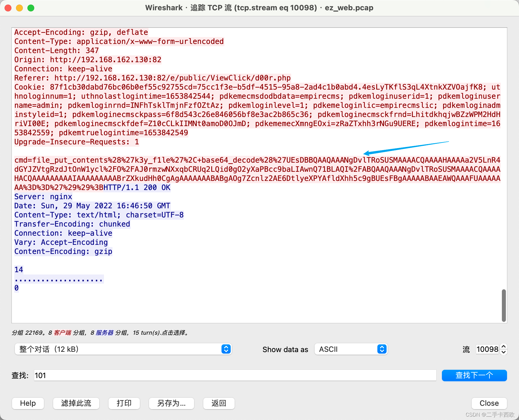Click the chunk size value 14
This screenshot has width=519, height=420.
point(19,270)
